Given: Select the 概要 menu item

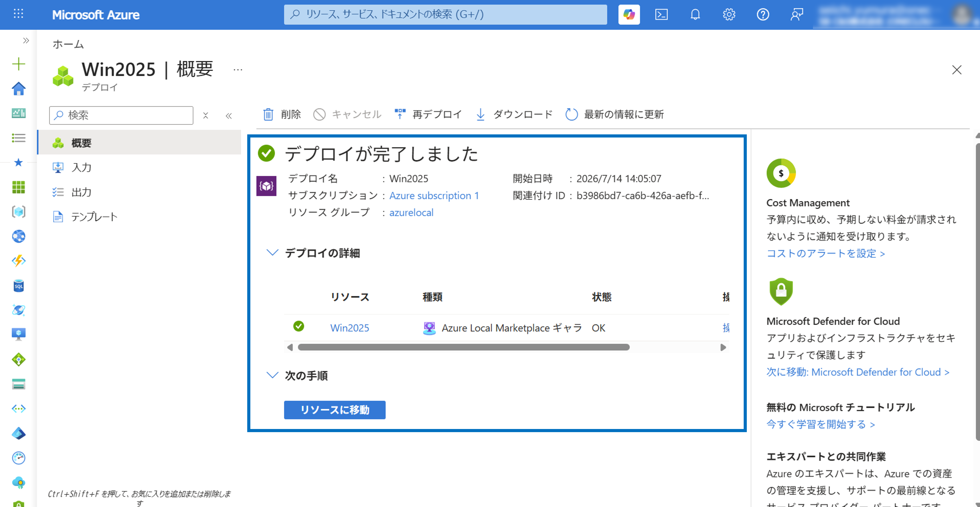Looking at the screenshot, I should [139, 143].
